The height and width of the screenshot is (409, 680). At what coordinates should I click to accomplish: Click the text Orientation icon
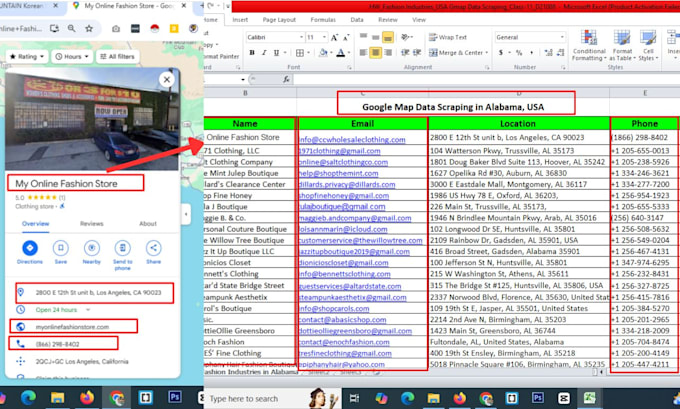pos(405,37)
